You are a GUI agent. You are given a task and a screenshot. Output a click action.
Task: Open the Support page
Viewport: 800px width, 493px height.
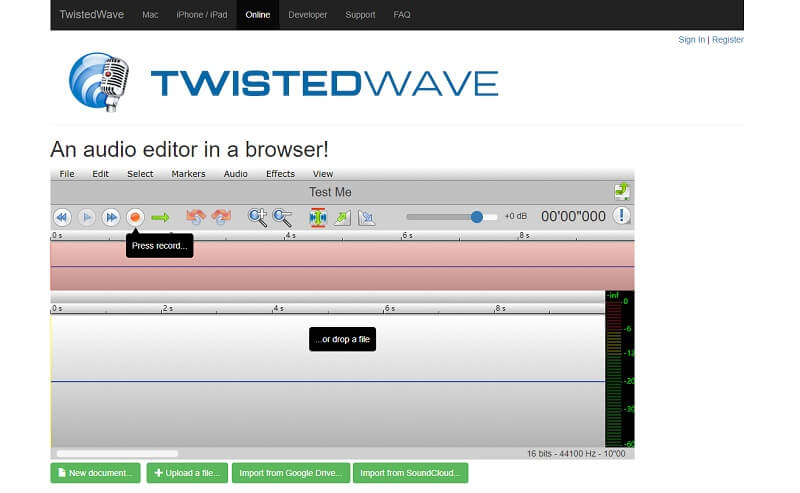point(360,15)
